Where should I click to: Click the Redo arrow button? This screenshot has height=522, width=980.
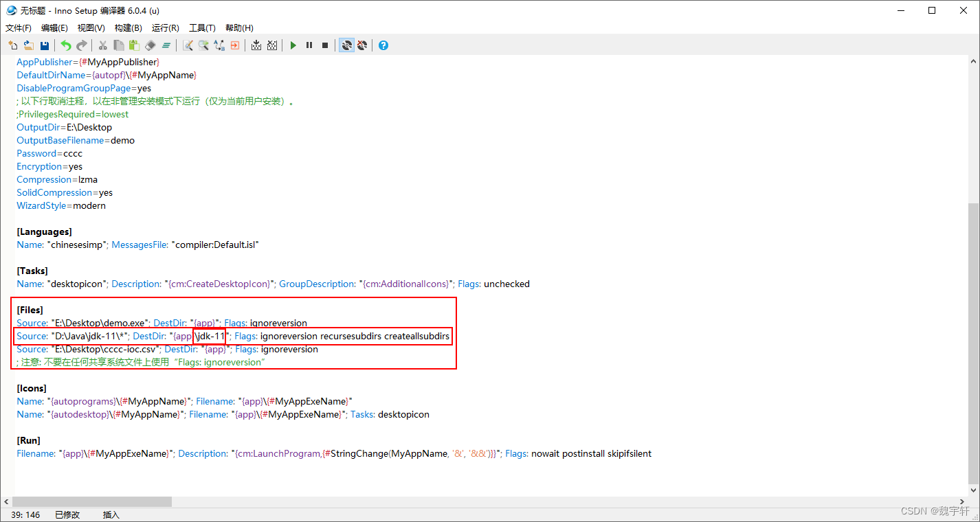coord(82,45)
